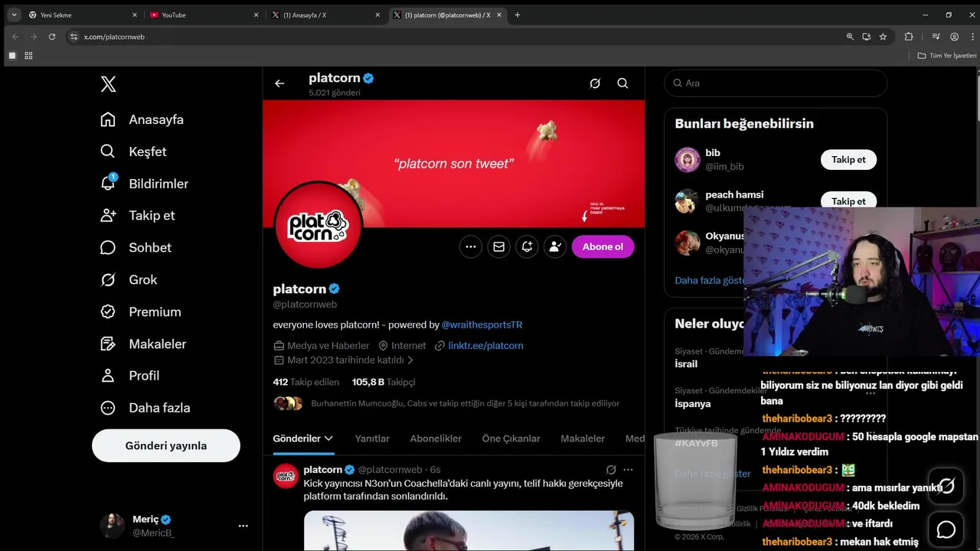Open messages floating chat icon

[946, 530]
